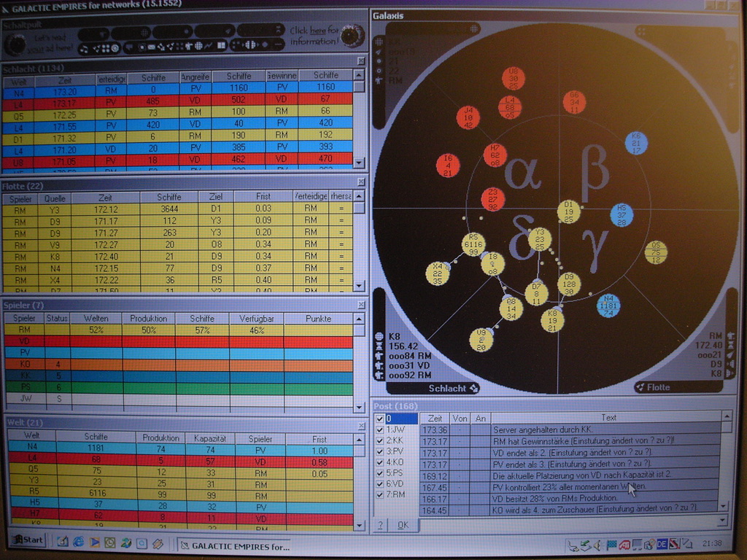Click the round eye emblem beside information text
The image size is (747, 560).
click(x=353, y=35)
